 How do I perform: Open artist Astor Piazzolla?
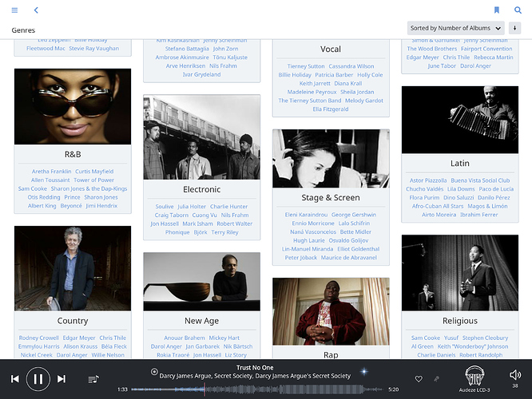428,180
